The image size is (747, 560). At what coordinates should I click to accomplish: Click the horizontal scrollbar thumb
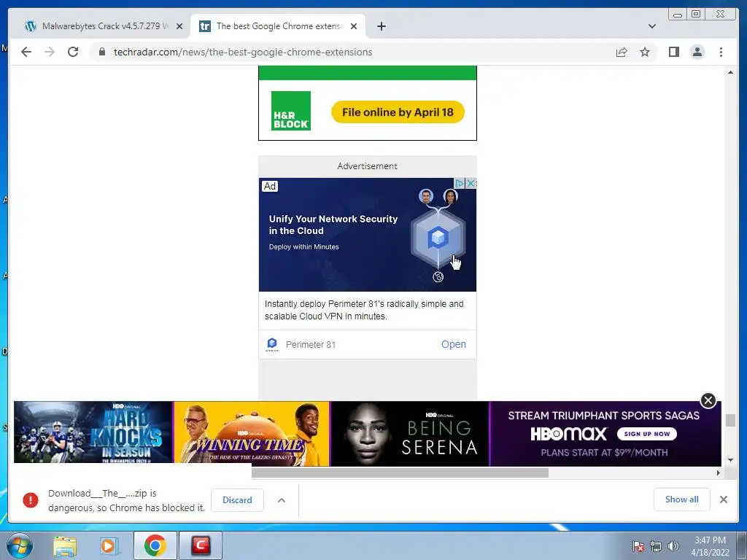[400, 472]
